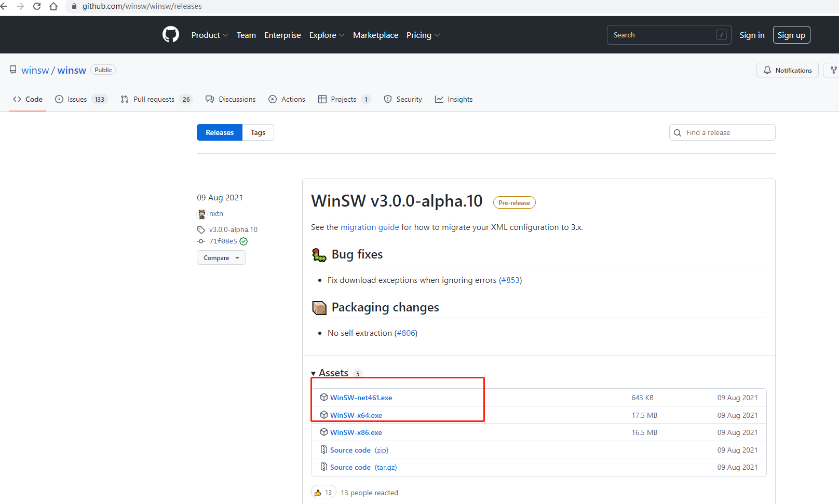Download WinSW-x86.exe
Screen dimensions: 839x504
[356, 432]
